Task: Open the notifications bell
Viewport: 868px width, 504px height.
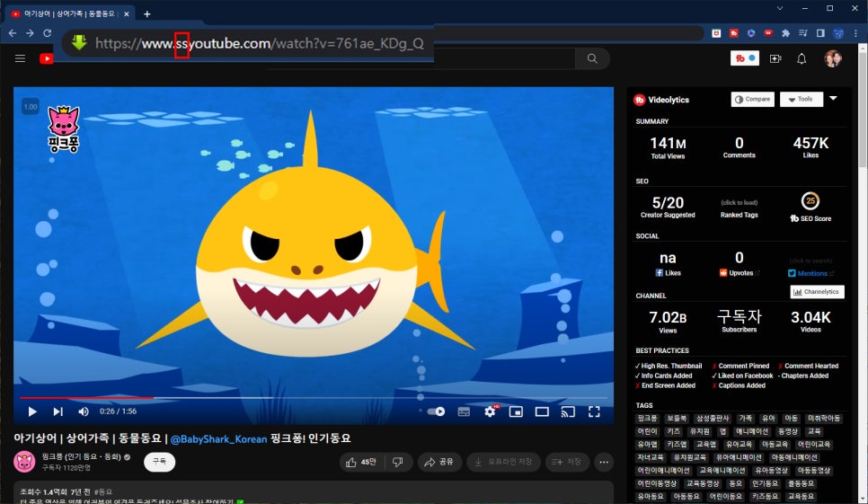Action: (802, 58)
